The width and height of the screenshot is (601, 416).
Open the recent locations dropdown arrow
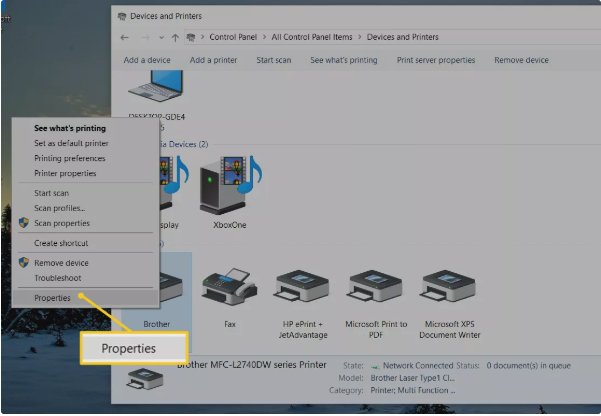161,38
